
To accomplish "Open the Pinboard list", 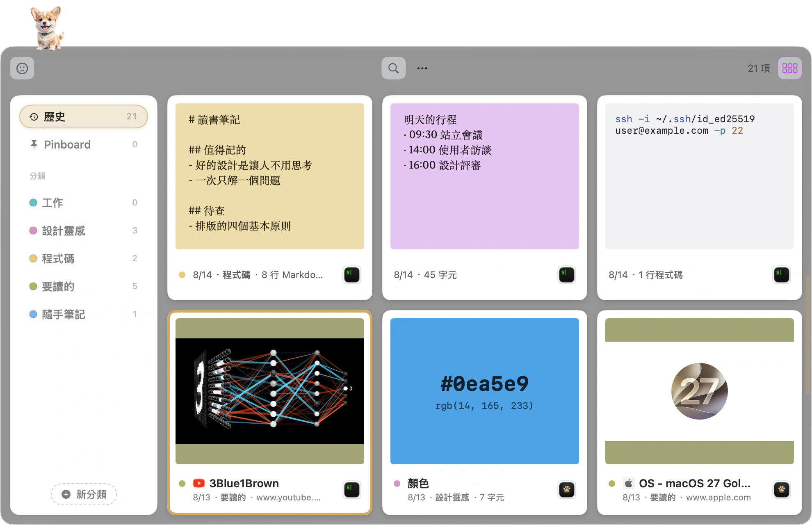I will click(84, 144).
